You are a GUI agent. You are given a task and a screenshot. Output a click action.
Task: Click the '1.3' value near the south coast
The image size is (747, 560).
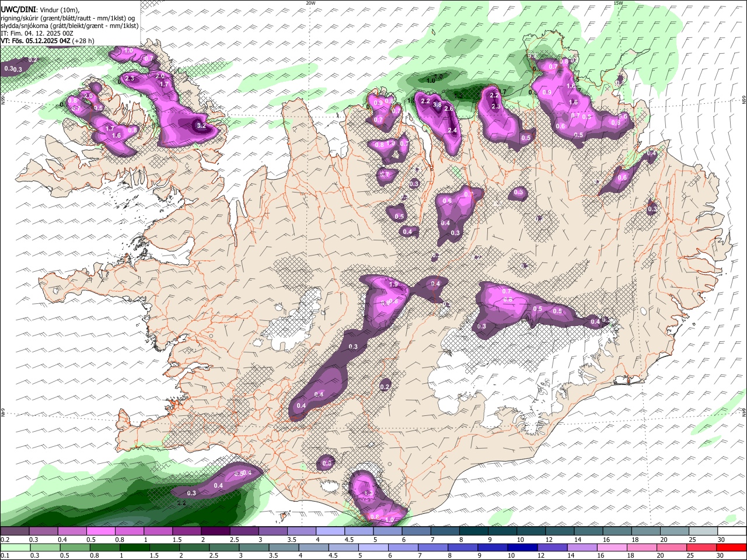[x=368, y=494]
